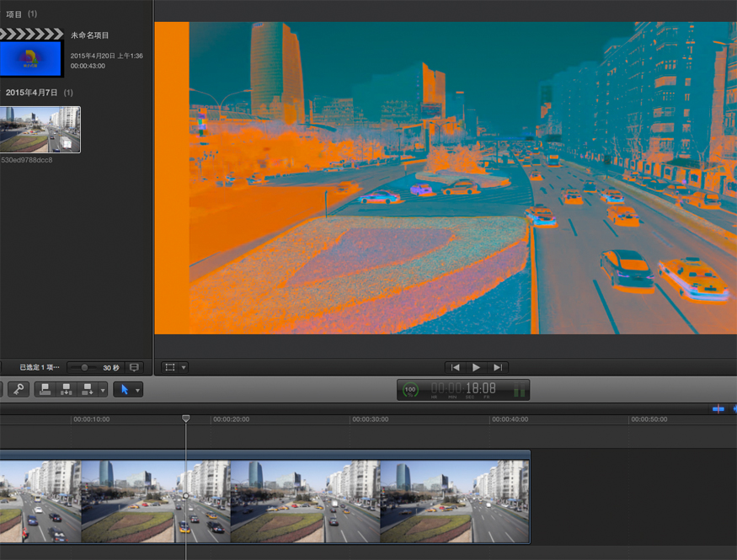This screenshot has height=560, width=737.
Task: Select the blue arrow Select tool
Action: point(124,389)
